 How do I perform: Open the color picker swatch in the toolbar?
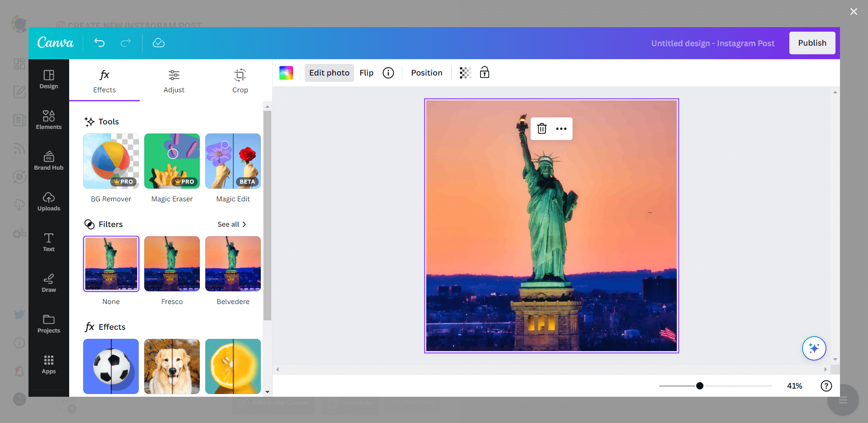(286, 72)
